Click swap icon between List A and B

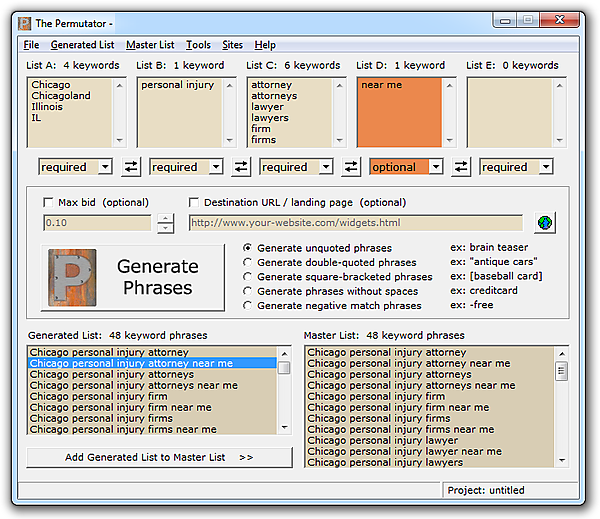coord(132,167)
